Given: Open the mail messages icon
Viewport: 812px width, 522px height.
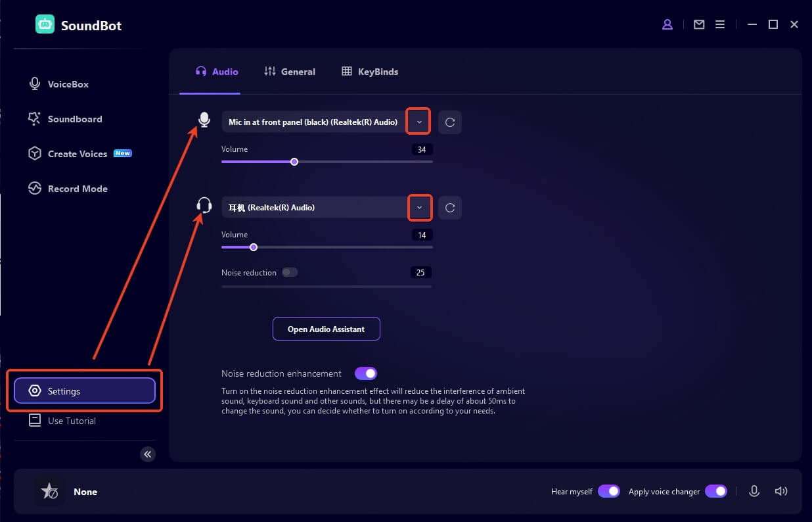Looking at the screenshot, I should [x=699, y=25].
